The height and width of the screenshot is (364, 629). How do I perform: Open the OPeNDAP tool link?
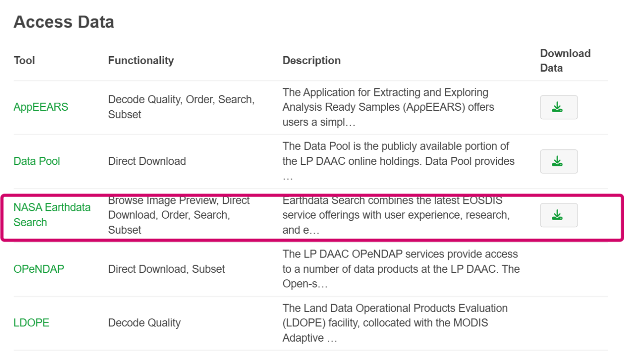39,269
